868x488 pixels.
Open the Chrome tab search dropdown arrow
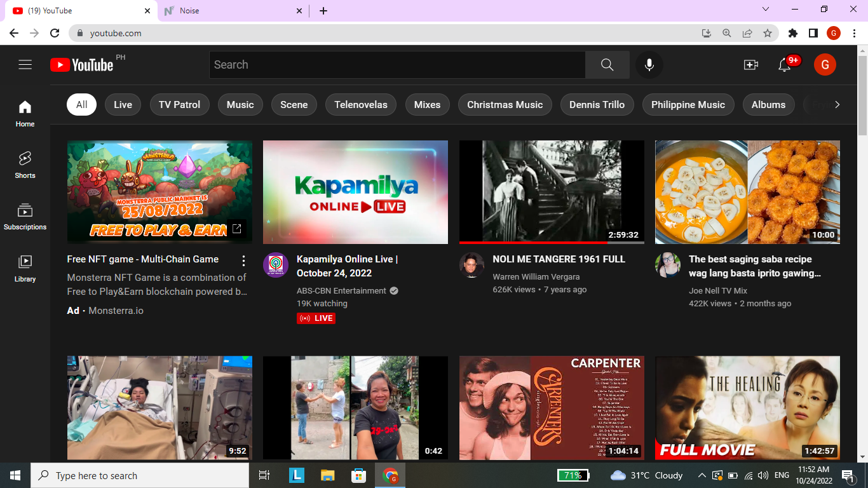tap(766, 10)
